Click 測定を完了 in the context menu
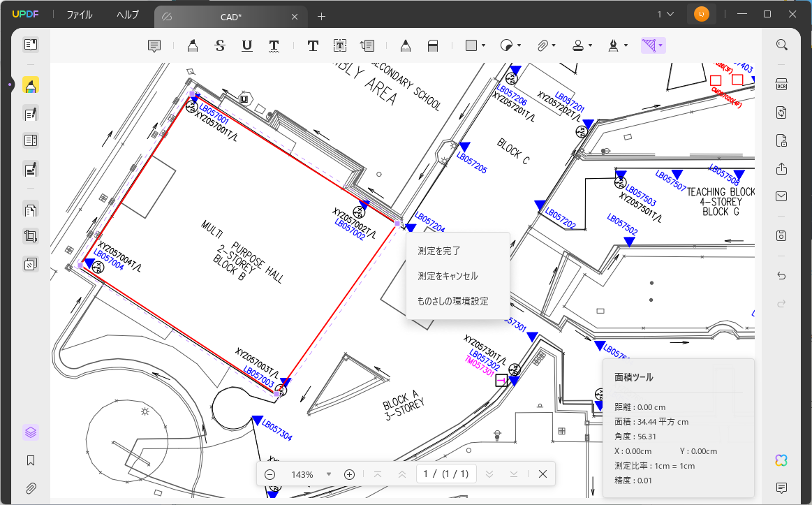Image resolution: width=812 pixels, height=505 pixels. (436, 250)
